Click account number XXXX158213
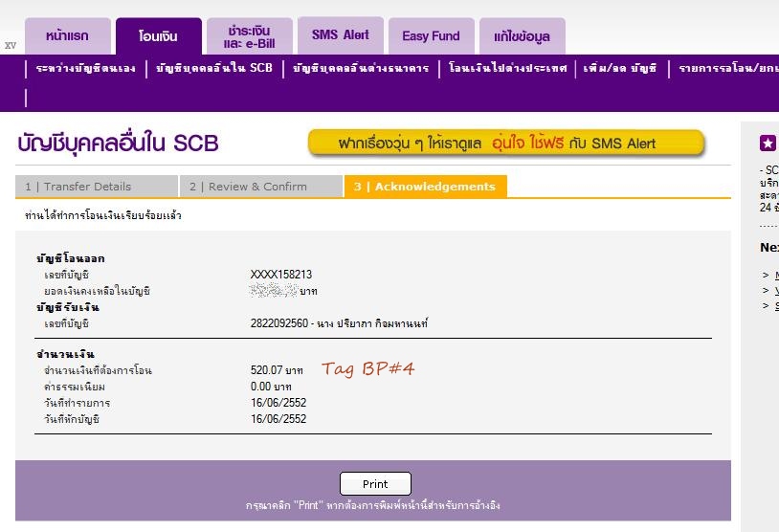The width and height of the screenshot is (779, 532). click(281, 275)
